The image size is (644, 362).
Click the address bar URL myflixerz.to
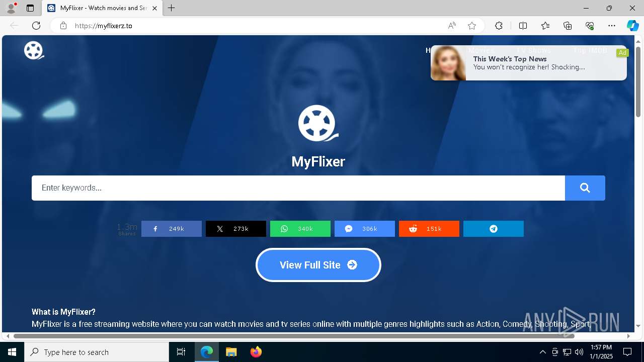[x=104, y=26]
